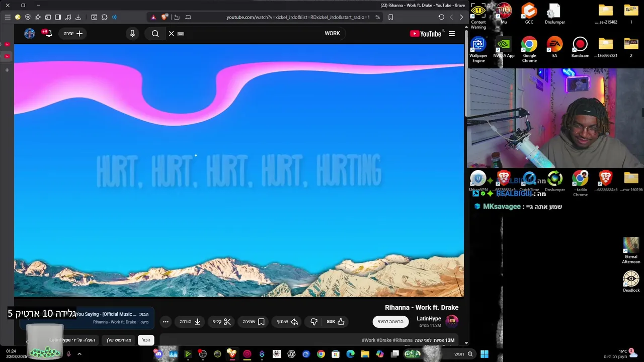
Task: Open the YouTube account avatar menu
Action: [x=30, y=34]
